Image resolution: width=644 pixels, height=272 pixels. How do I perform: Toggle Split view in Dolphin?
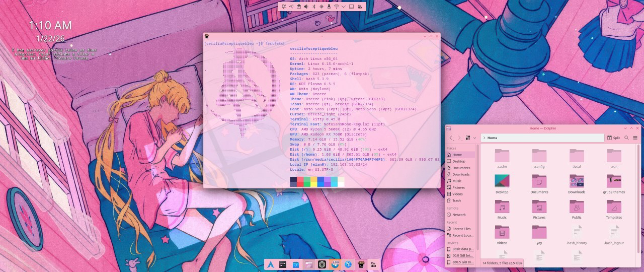(614, 138)
